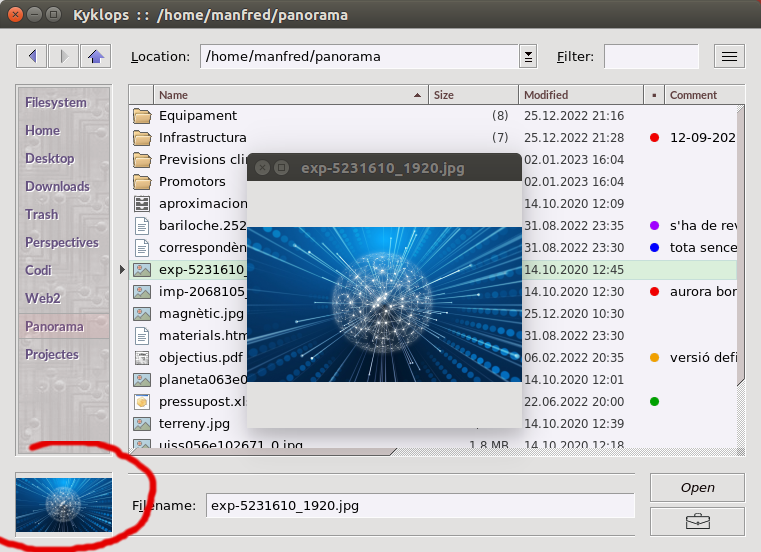The image size is (761, 552).
Task: Expand the Location history dropdown
Action: (528, 57)
